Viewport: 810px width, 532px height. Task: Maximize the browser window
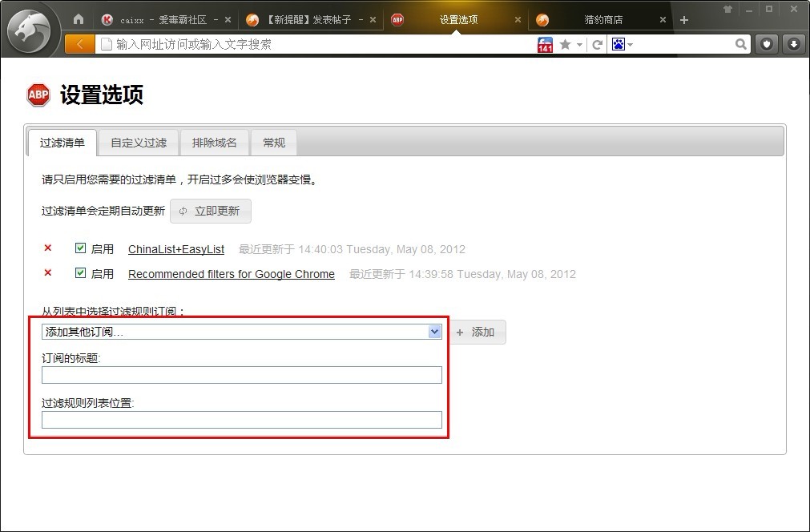(x=769, y=9)
